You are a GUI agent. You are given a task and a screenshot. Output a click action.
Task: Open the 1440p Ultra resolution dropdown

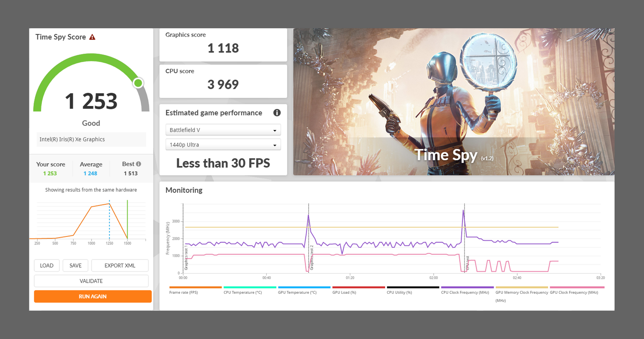[223, 145]
